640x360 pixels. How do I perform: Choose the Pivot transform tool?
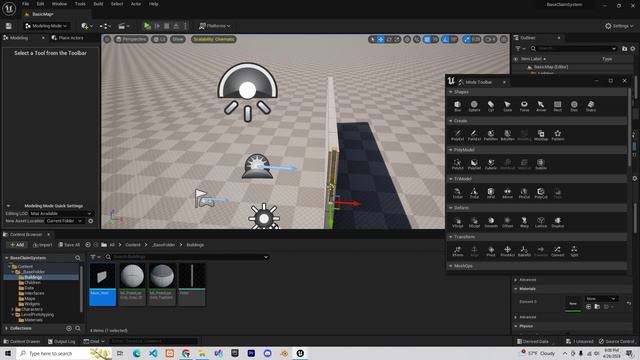pos(491,251)
